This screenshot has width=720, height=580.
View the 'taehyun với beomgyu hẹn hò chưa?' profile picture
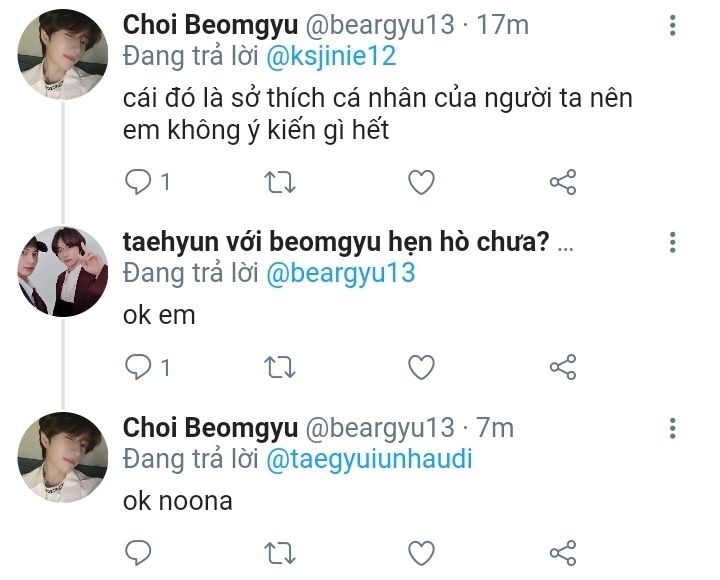(62, 272)
